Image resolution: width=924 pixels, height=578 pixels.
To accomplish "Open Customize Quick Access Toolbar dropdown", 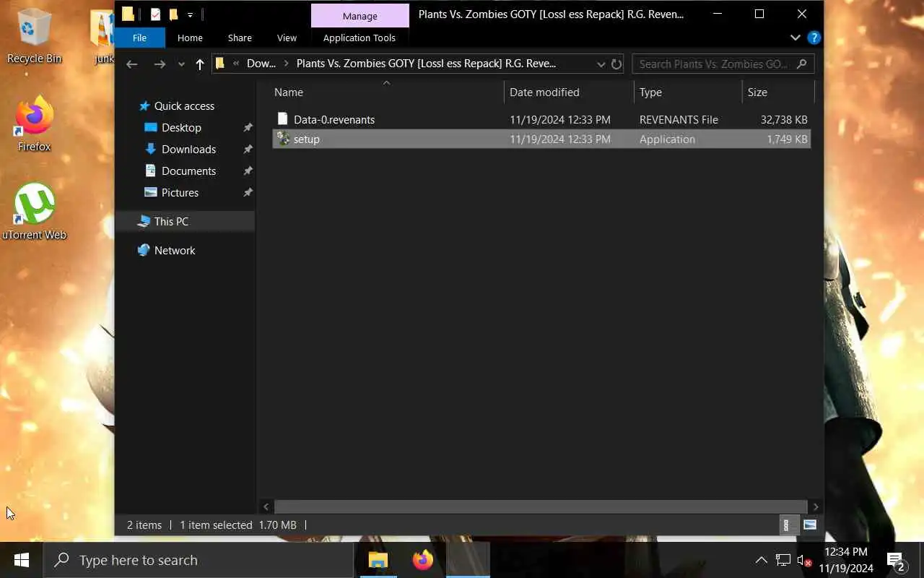I will point(190,14).
